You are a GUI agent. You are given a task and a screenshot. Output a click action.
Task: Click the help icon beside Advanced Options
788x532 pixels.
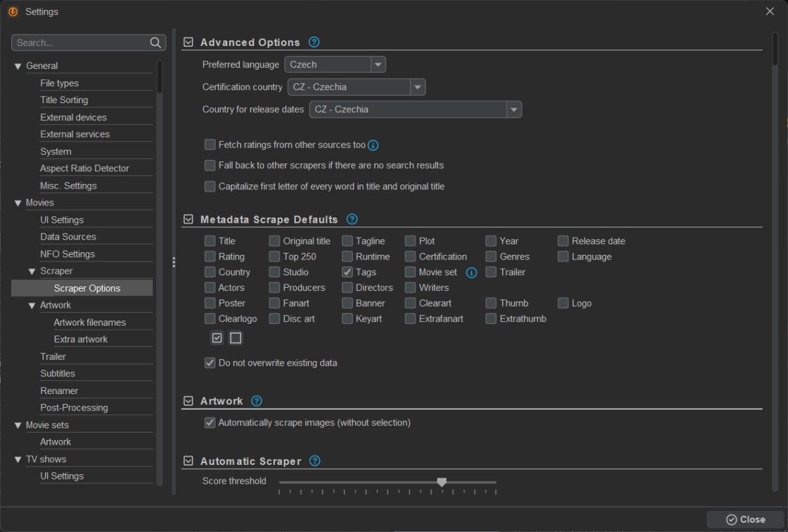click(314, 42)
